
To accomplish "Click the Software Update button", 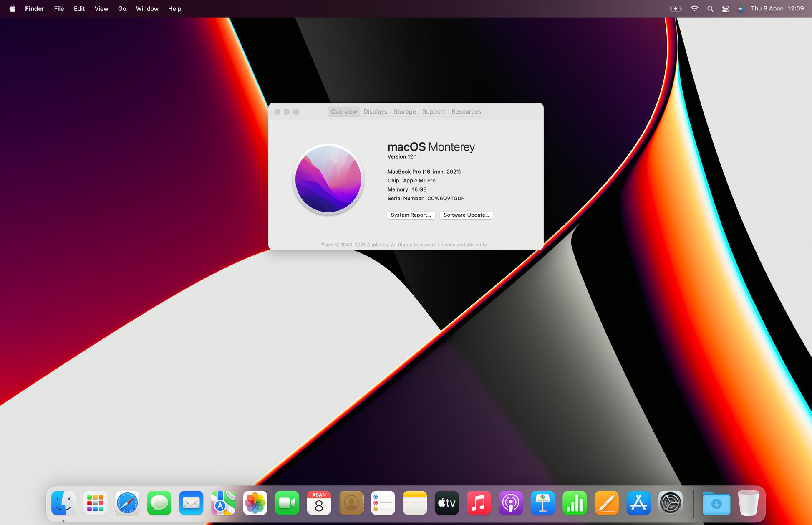I will point(466,215).
